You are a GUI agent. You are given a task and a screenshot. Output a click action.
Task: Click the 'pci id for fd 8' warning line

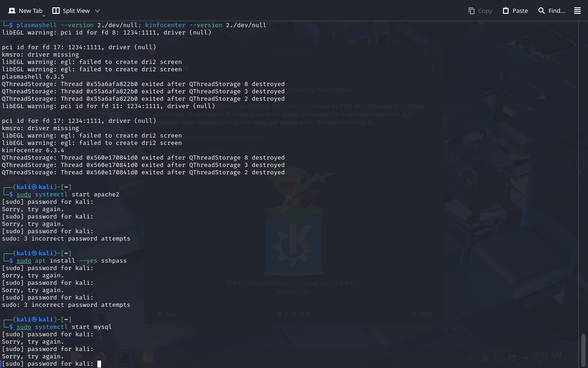[107, 33]
